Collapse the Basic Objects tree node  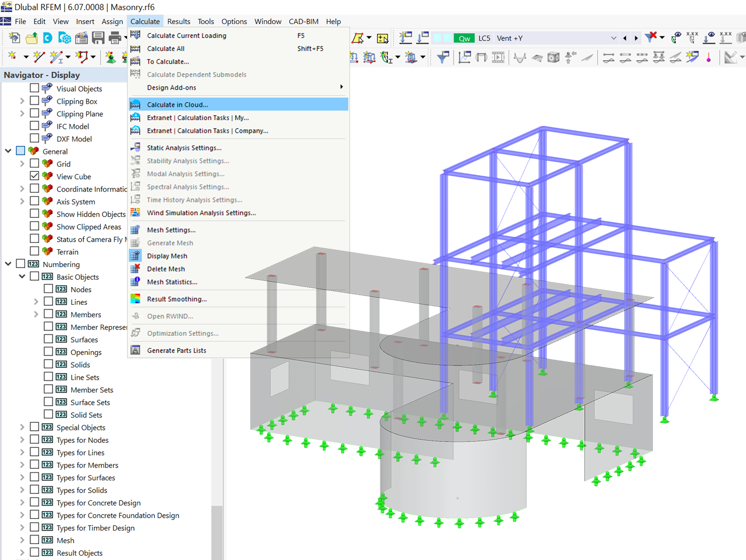(22, 277)
